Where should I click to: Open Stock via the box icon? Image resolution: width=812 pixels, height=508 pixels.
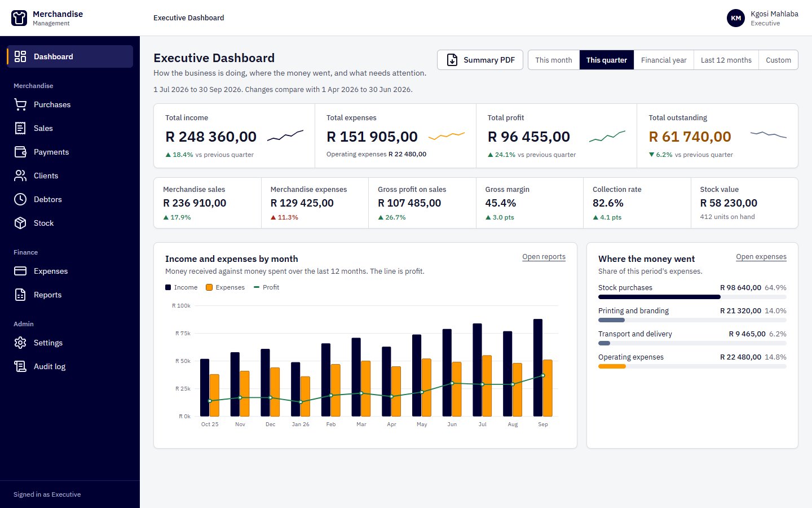tap(20, 223)
